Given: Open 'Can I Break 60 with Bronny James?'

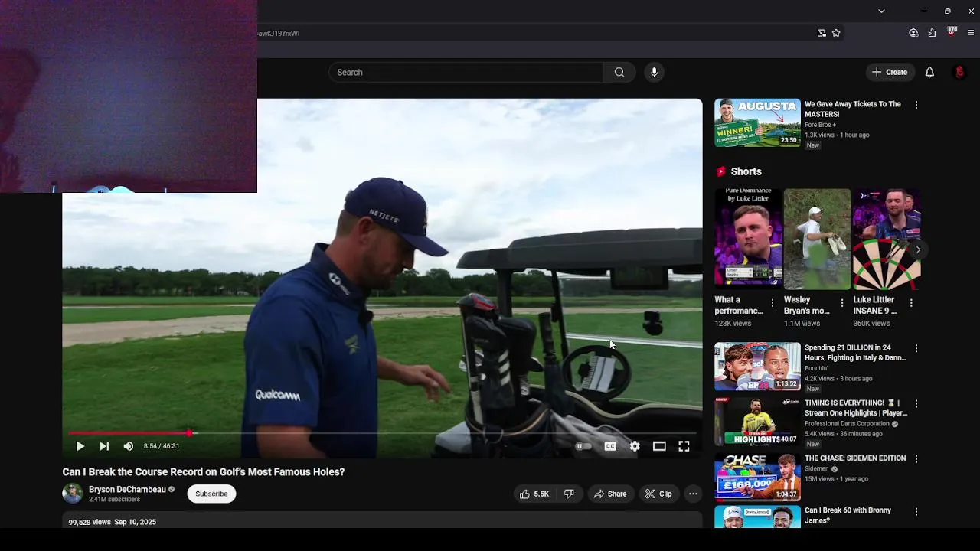Looking at the screenshot, I should pos(848,515).
